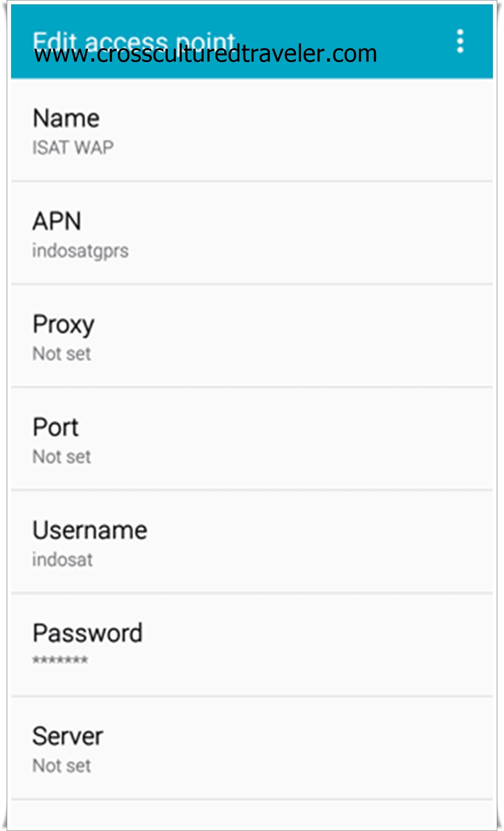Open the Proxy setting
This screenshot has height=831, width=504.
click(252, 336)
